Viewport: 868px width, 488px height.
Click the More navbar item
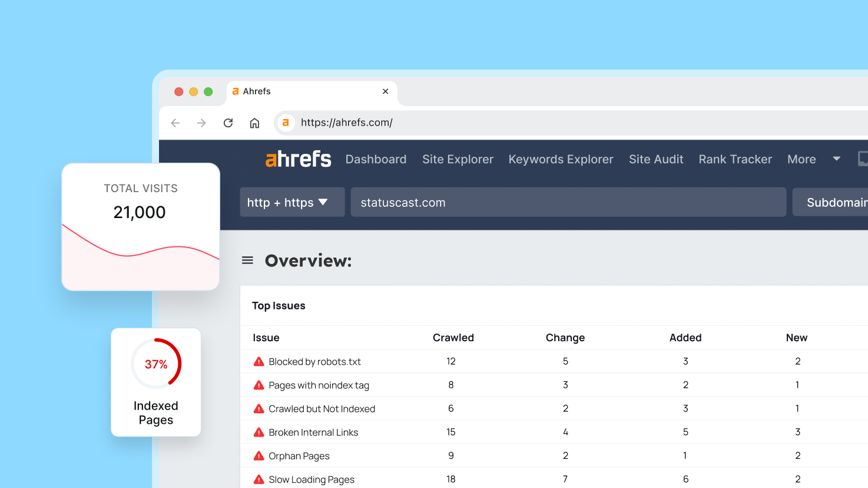coord(801,159)
